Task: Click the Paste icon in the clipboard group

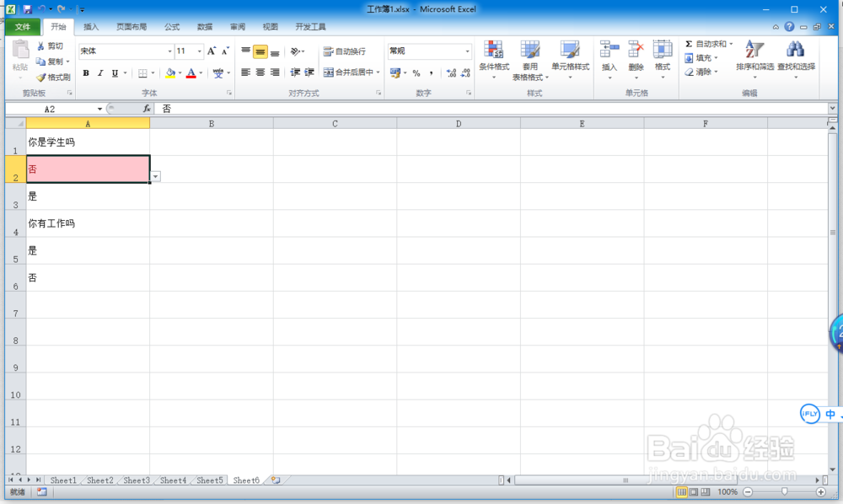Action: [x=20, y=50]
